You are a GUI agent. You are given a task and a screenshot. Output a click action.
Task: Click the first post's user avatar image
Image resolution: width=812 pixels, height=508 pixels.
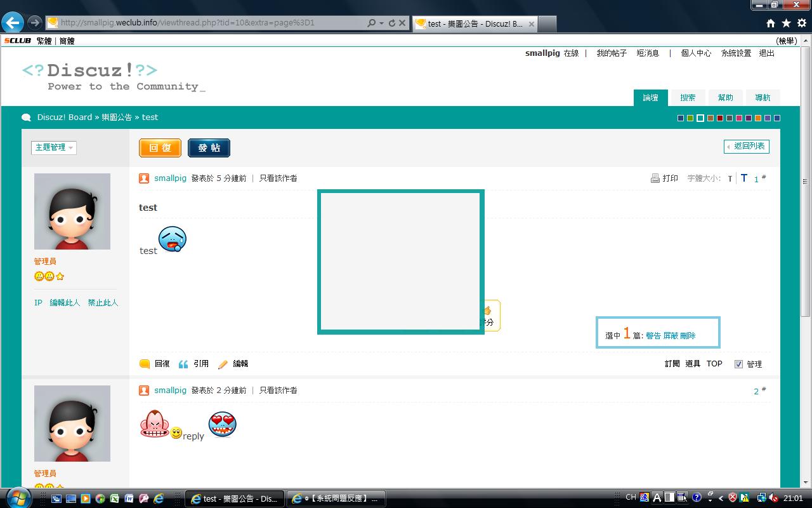click(72, 211)
